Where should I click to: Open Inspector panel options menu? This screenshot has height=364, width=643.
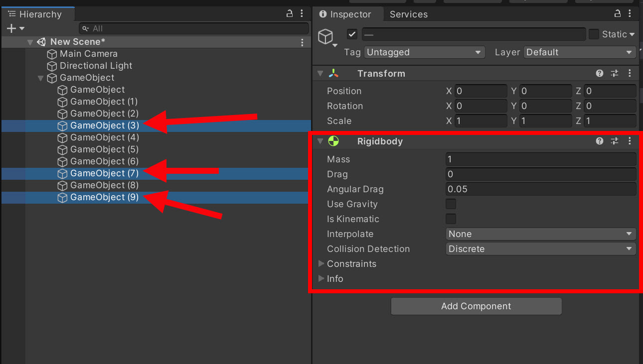[x=630, y=14]
